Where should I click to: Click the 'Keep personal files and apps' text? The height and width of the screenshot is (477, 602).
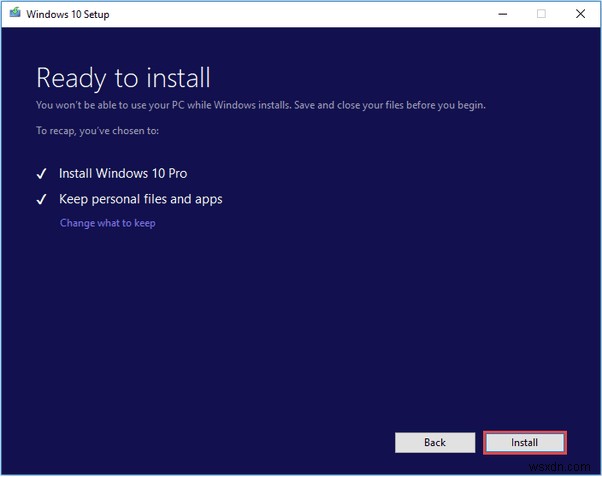pos(141,199)
